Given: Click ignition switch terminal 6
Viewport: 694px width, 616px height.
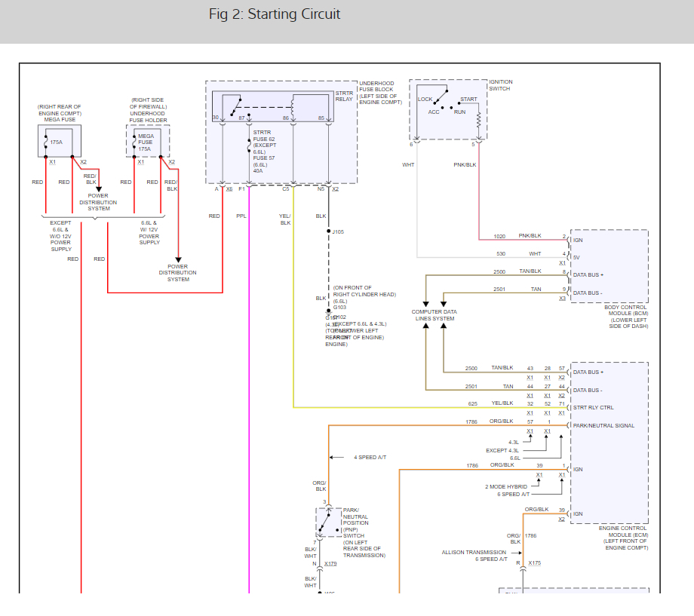Looking at the screenshot, I should coord(411,144).
